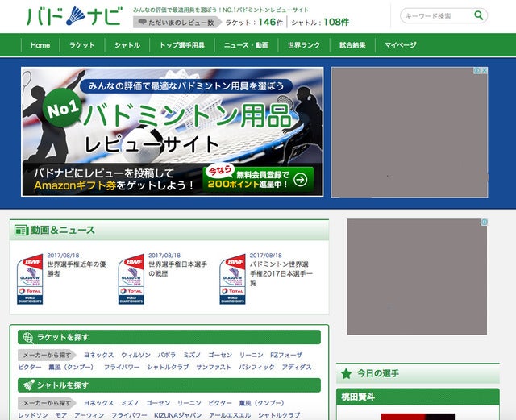Click the シャトル 108件 review count
The height and width of the screenshot is (420, 516).
tap(320, 22)
